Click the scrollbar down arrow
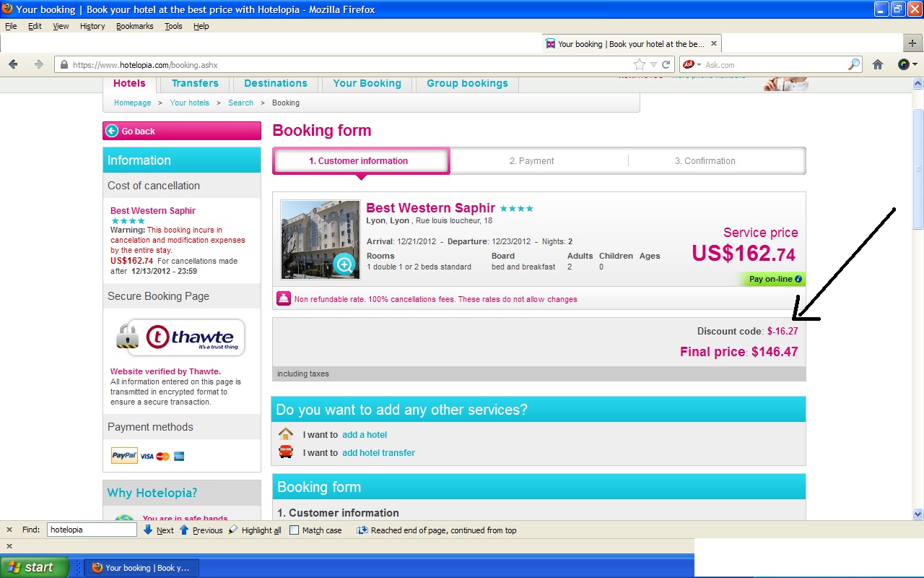Screen dimensions: 924x578 (x=918, y=514)
